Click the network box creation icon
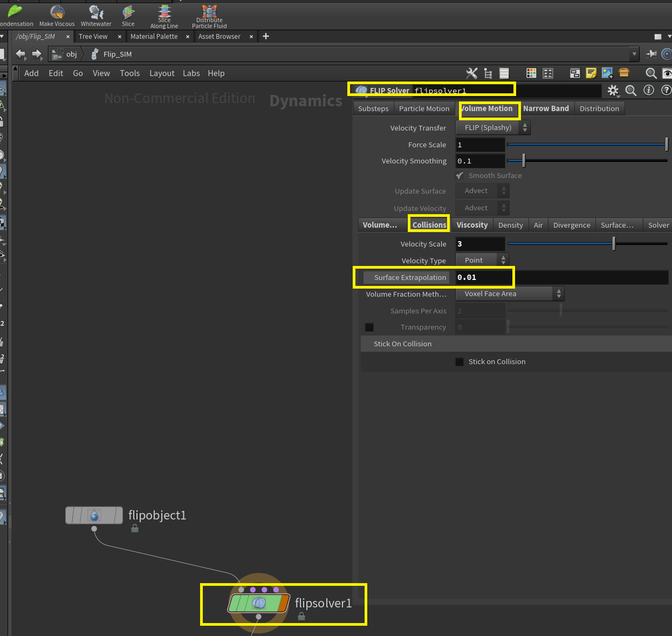The height and width of the screenshot is (636, 672). (x=575, y=73)
